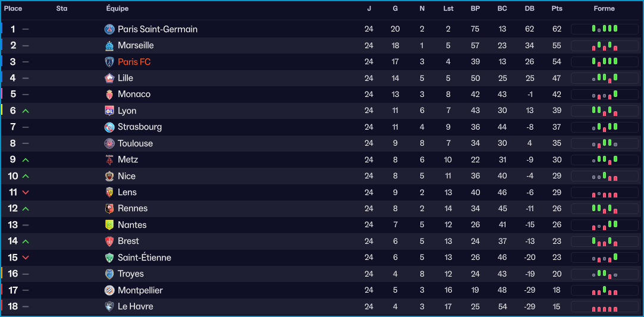Click the Toulouse form chart bars

tap(605, 143)
